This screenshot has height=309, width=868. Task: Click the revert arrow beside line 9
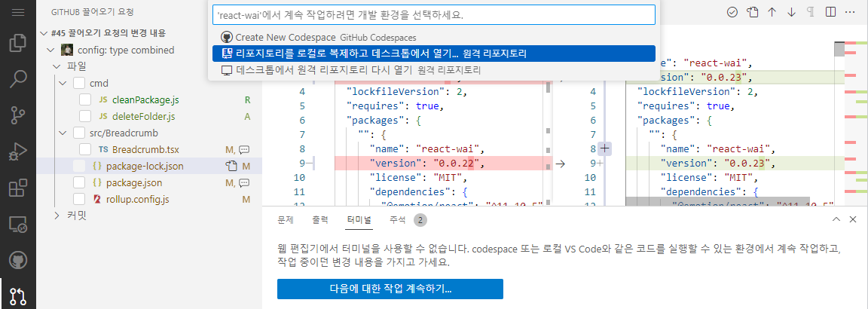pos(560,164)
